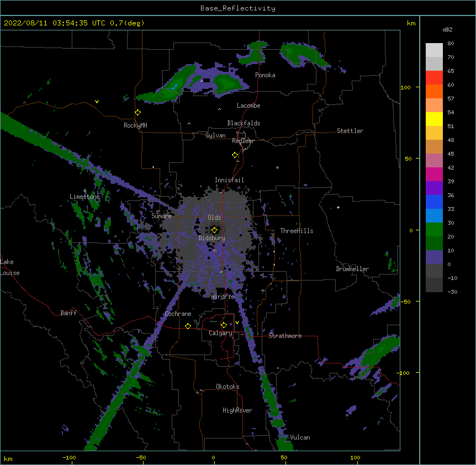Click the km unit label at top right
This screenshot has height=465, width=476.
click(411, 23)
